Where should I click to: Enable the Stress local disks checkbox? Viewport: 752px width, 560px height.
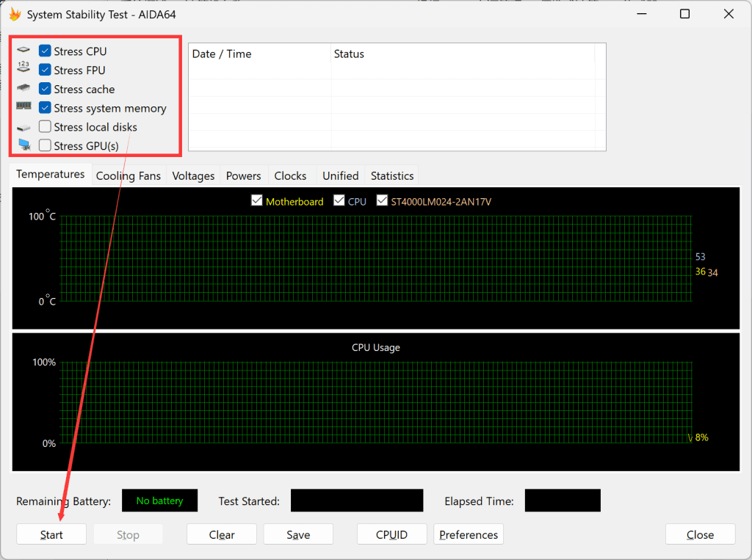tap(45, 126)
